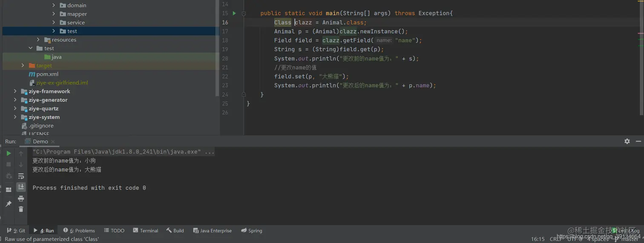Expand ziye-generator module
The width and height of the screenshot is (644, 243).
point(15,100)
